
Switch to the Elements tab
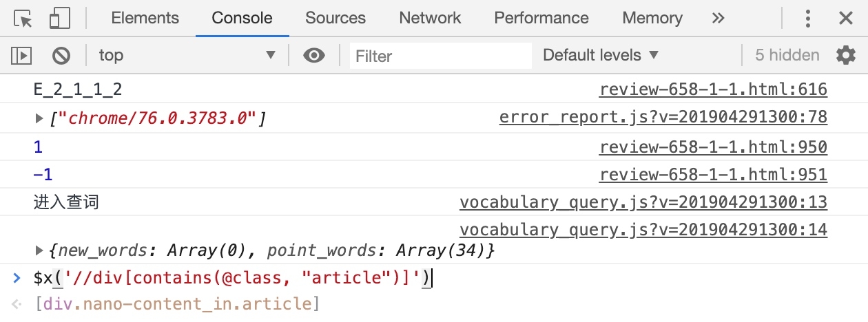pyautogui.click(x=145, y=19)
